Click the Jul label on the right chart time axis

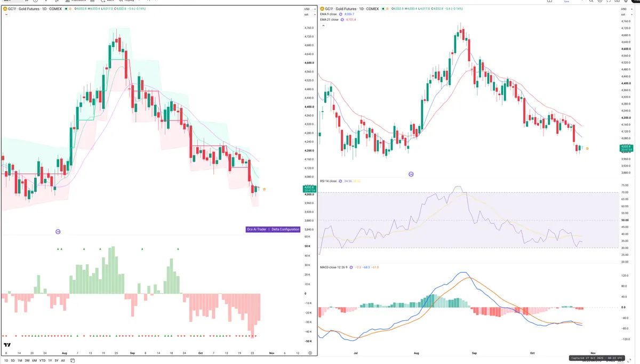pos(355,353)
